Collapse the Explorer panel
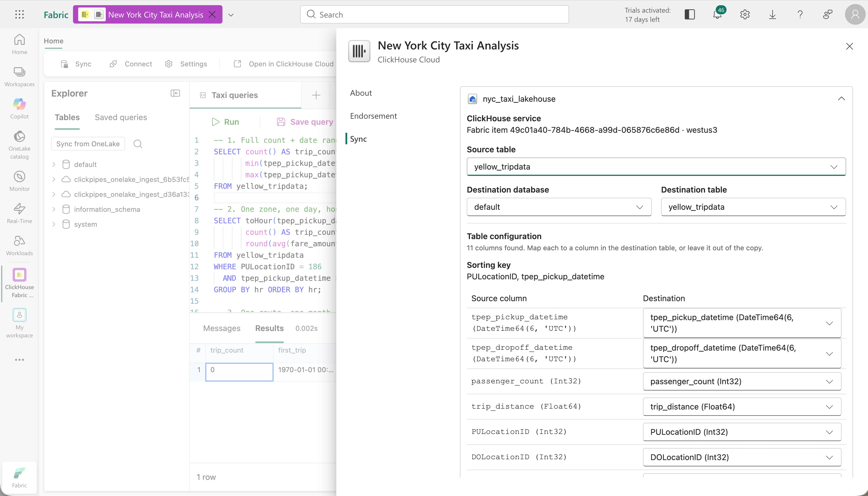The image size is (868, 496). [175, 93]
